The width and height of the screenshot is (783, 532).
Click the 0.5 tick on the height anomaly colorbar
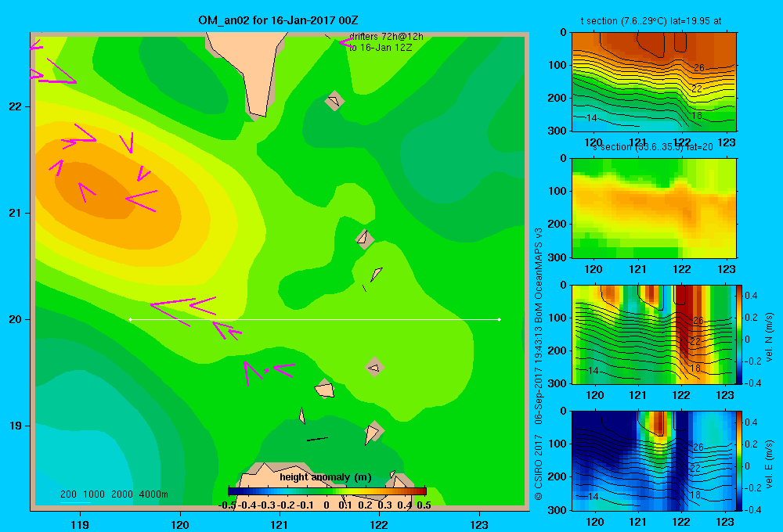[x=424, y=505]
